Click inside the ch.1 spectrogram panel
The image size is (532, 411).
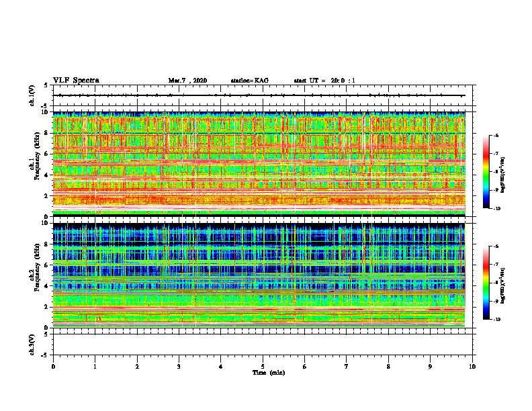coord(259,164)
